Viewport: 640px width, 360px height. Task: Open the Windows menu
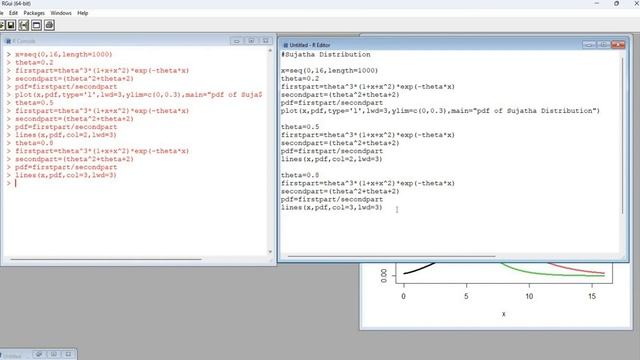tap(61, 13)
